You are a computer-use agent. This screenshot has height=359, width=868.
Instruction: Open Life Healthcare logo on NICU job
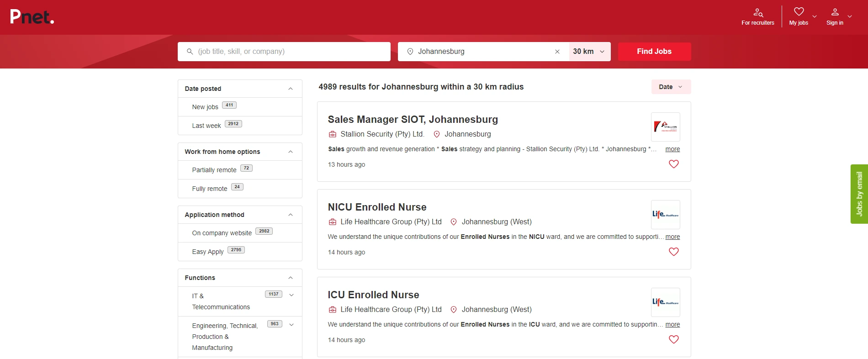coord(666,215)
